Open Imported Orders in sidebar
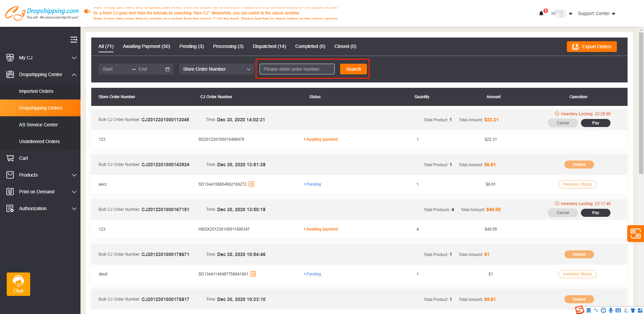Viewport: 644px width, 314px height. 36,91
